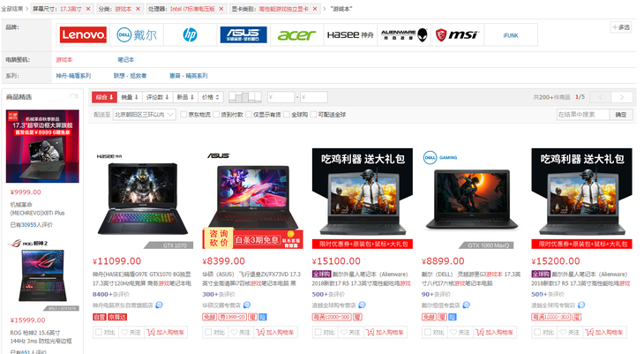This screenshot has height=354, width=644.
Task: Filter by Acer brand logo
Action: tap(297, 35)
